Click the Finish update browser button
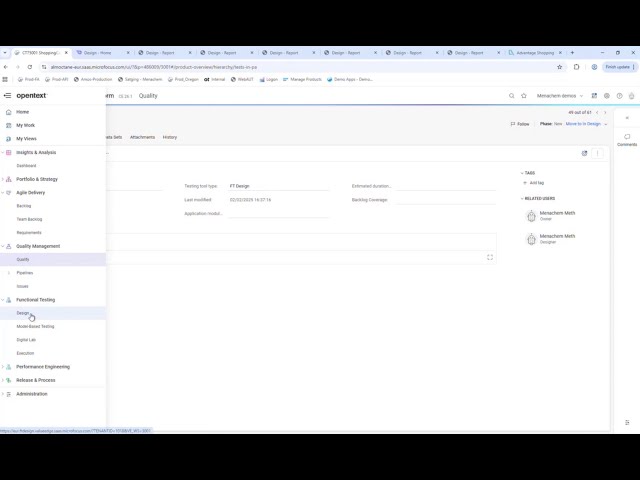 coord(620,67)
